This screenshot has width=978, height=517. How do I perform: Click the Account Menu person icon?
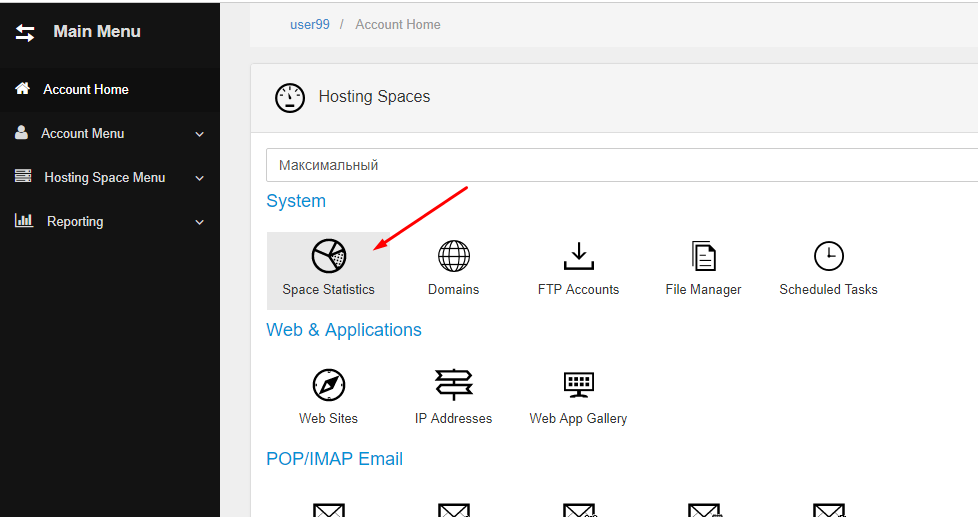point(21,132)
